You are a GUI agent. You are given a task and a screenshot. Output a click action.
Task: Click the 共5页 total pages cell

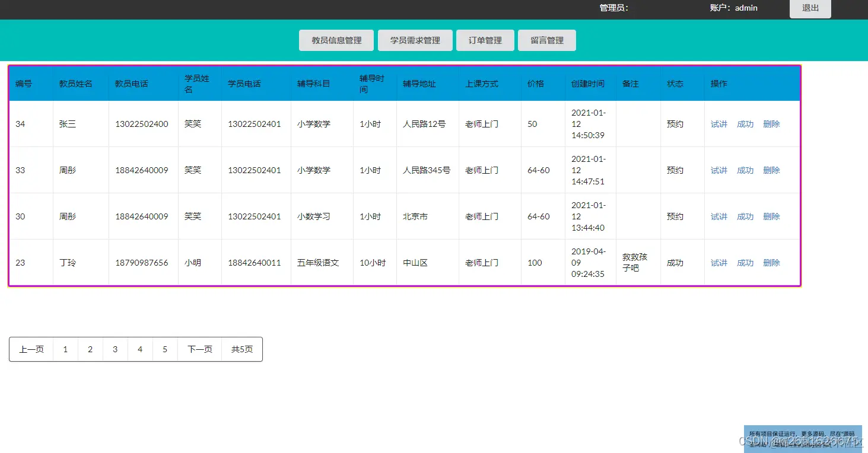[x=242, y=349]
